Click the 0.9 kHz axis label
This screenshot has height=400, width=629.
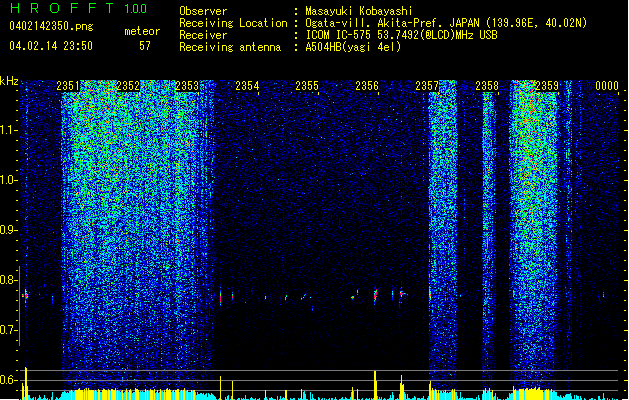pos(9,230)
